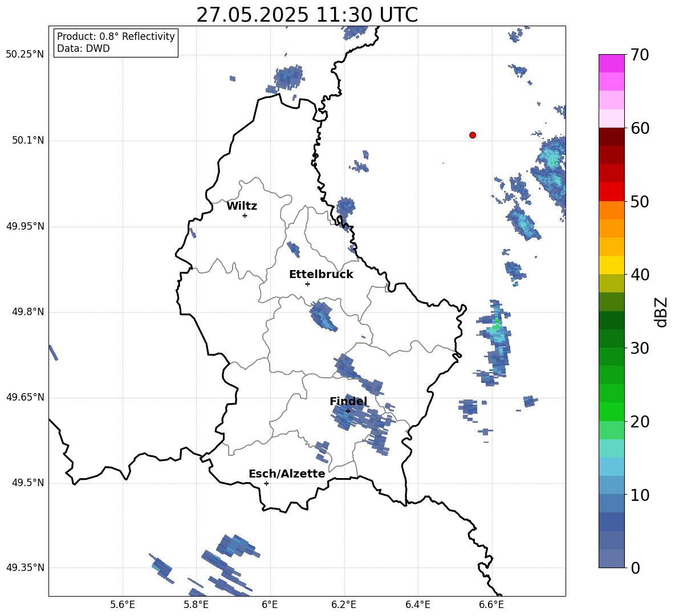Click the colorbar tick label 10
The image size is (675, 616).
click(x=640, y=495)
